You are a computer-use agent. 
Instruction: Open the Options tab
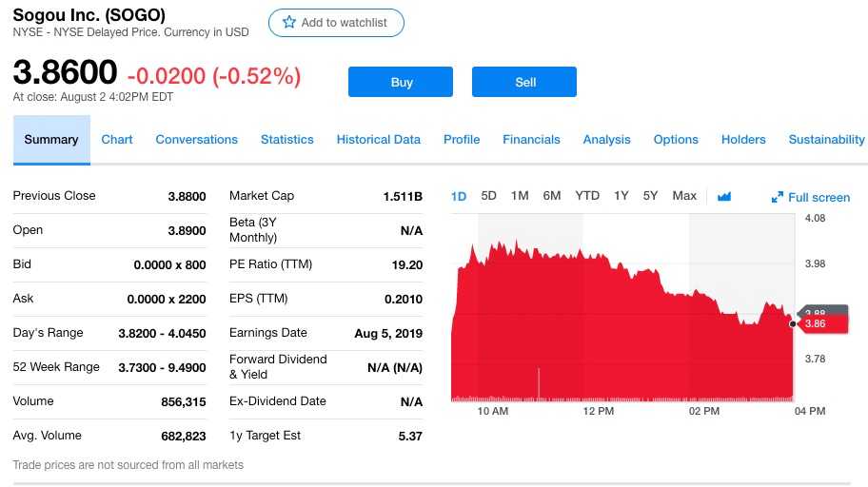pos(676,140)
